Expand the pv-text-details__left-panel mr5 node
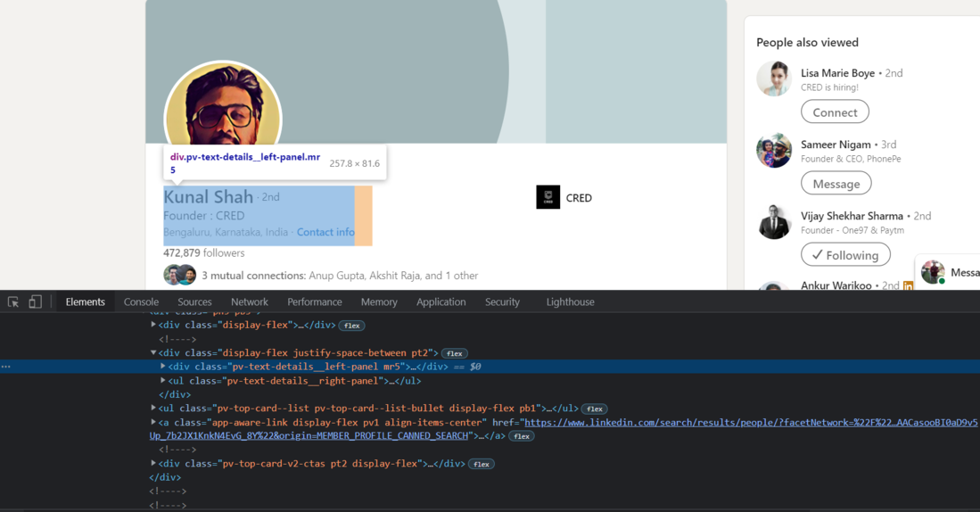The width and height of the screenshot is (980, 512). tap(162, 367)
